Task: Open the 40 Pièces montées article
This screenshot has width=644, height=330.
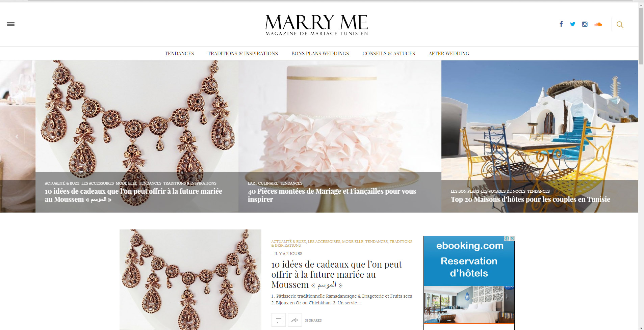Action: tap(332, 195)
